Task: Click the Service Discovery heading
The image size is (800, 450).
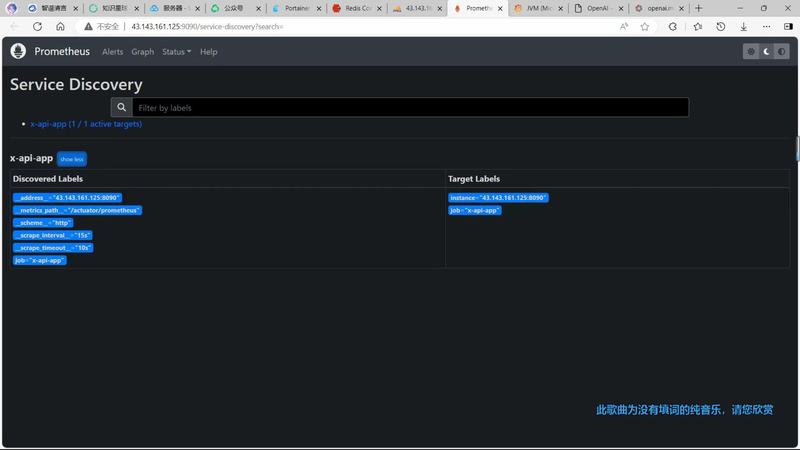Action: click(x=76, y=84)
